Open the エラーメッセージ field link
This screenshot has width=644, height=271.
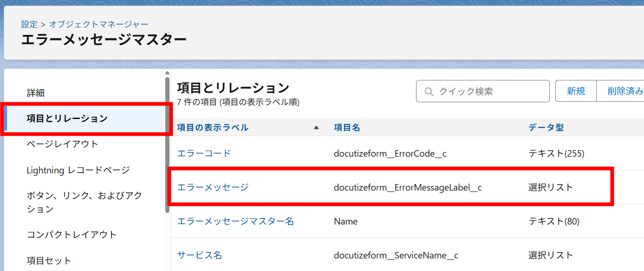(213, 187)
